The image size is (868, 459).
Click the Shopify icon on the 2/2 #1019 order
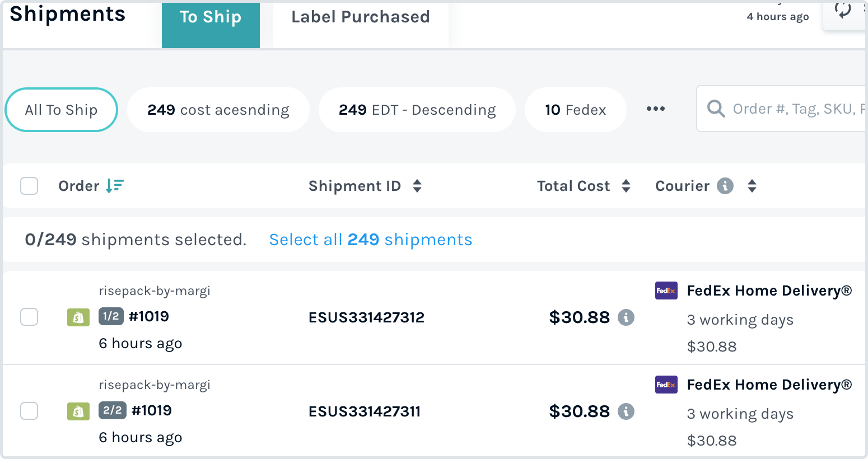(78, 411)
